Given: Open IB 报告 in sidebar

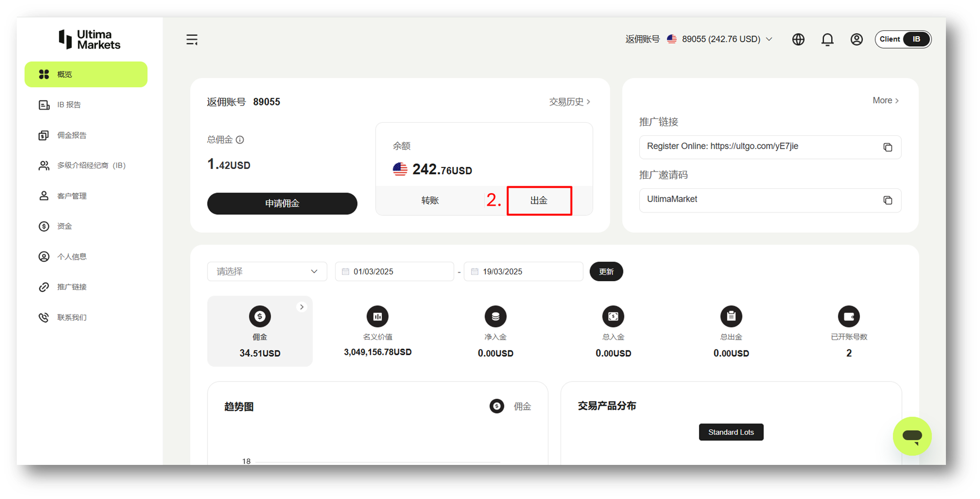Looking at the screenshot, I should pos(69,105).
